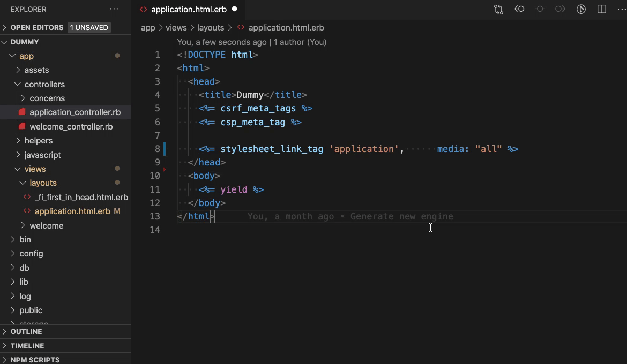Screen dimensions: 627x364
Task: Click the red breakpoint marker on line 10
Action: click(165, 169)
